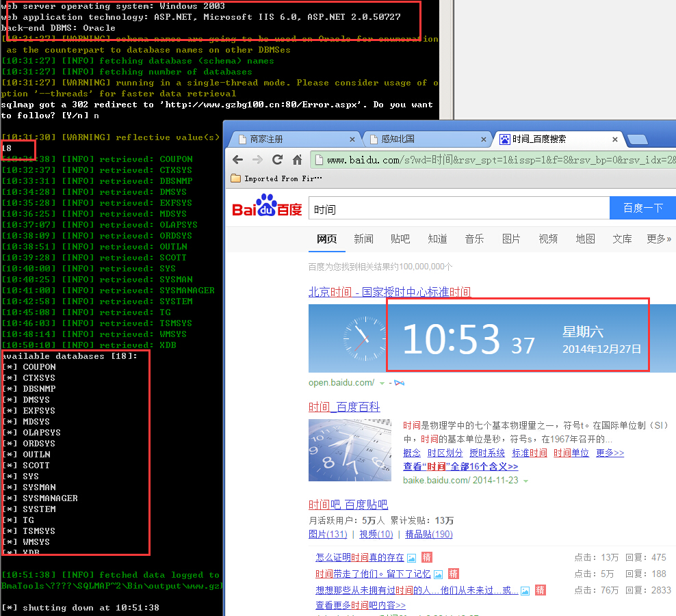The width and height of the screenshot is (676, 616).
Task: Open the 精品贴(190) link
Action: pos(428,534)
